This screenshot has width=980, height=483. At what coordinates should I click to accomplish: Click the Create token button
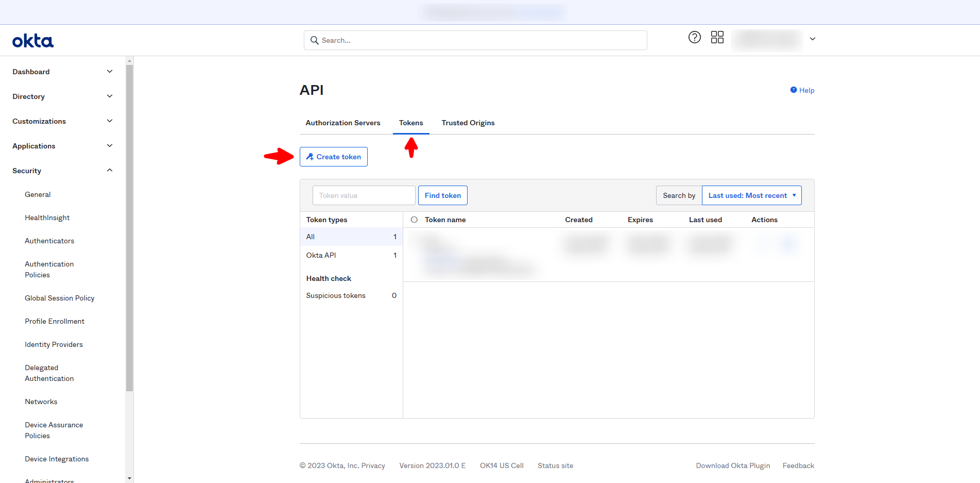(334, 157)
